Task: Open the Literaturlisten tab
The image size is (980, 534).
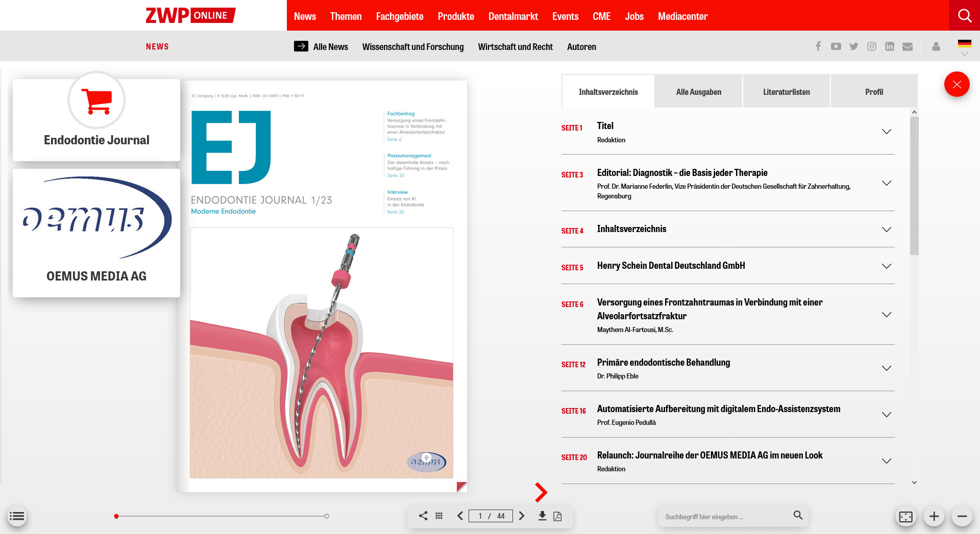Action: click(786, 92)
